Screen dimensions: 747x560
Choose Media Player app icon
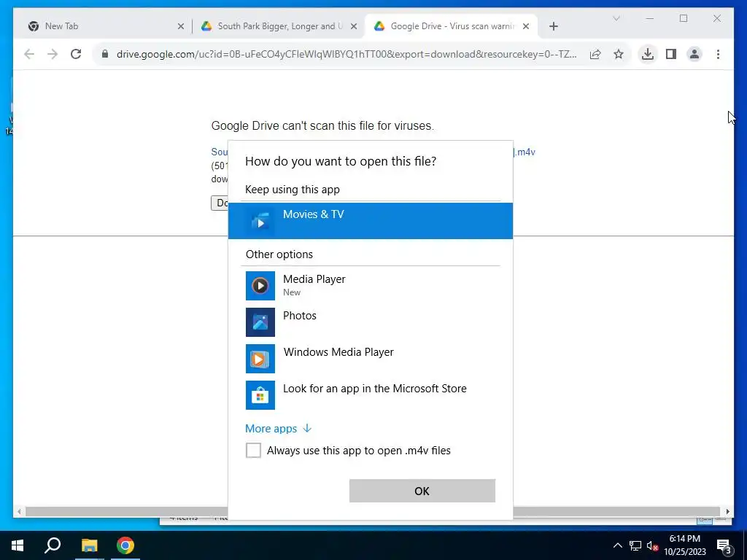click(x=260, y=286)
